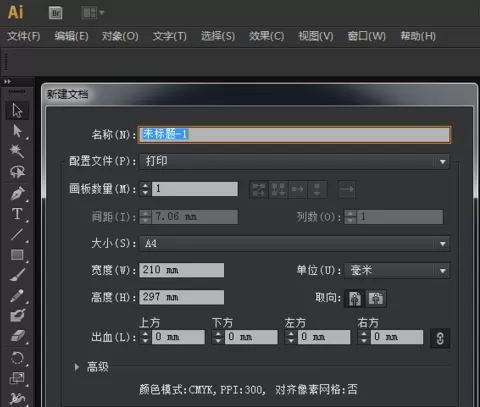Open the 大小 A4 size dropdown
480x407 pixels.
click(x=294, y=244)
